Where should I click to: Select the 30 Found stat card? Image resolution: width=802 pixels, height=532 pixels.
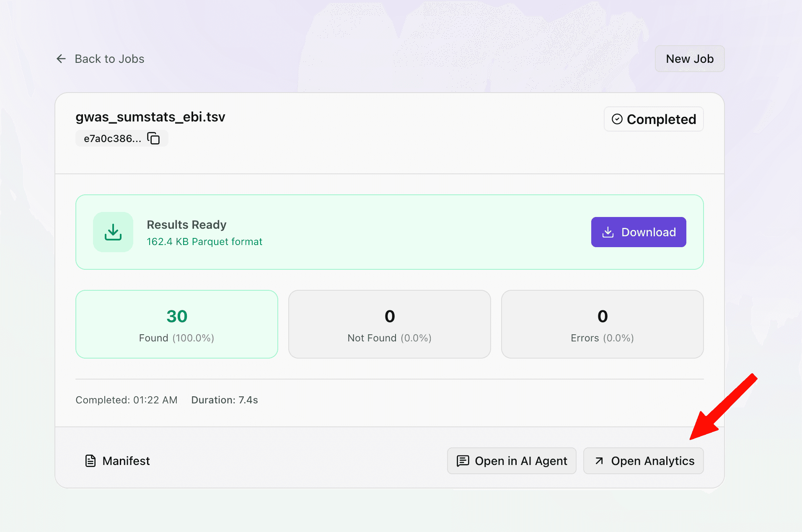click(177, 324)
